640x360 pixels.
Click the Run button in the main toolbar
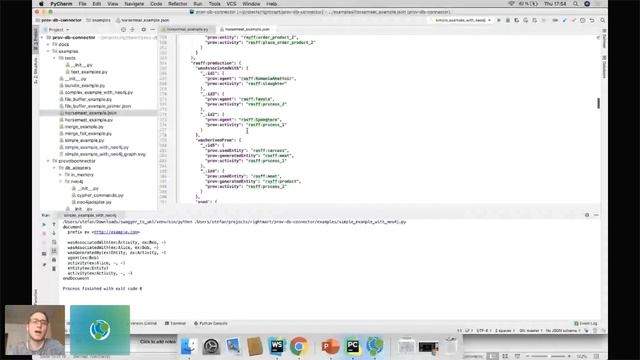click(x=498, y=20)
